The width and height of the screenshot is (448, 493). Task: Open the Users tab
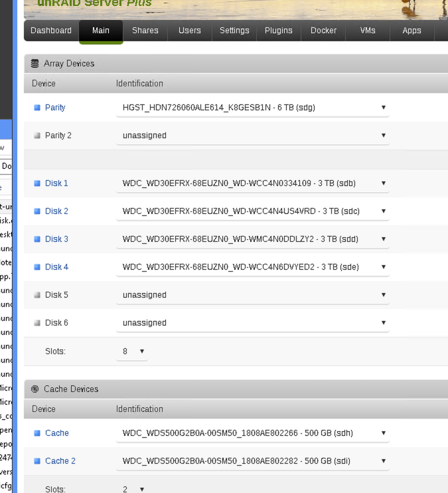click(190, 31)
